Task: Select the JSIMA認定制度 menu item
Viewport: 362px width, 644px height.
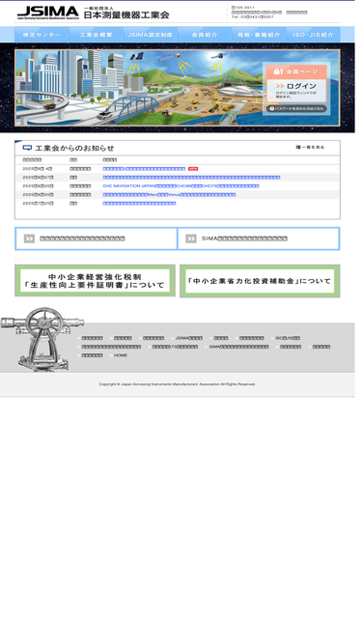Action: (151, 35)
